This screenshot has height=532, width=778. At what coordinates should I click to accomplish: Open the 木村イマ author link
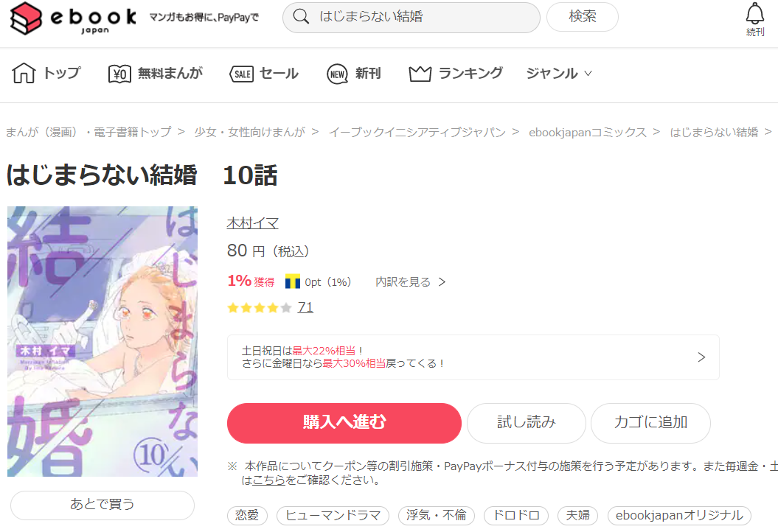[252, 223]
